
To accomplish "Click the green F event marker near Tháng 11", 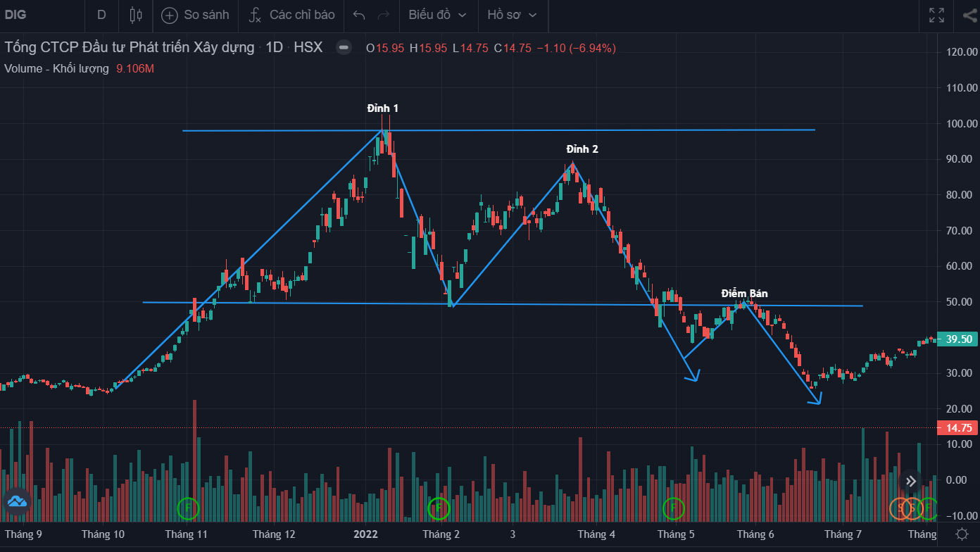I will (188, 508).
